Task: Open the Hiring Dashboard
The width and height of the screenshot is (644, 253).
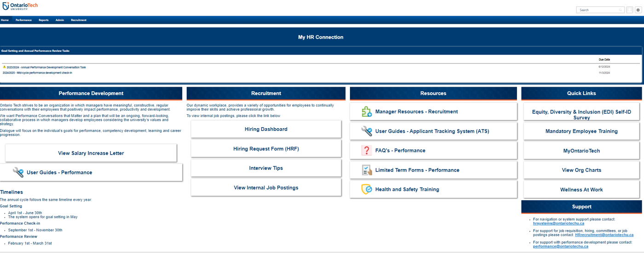Action: pyautogui.click(x=266, y=129)
